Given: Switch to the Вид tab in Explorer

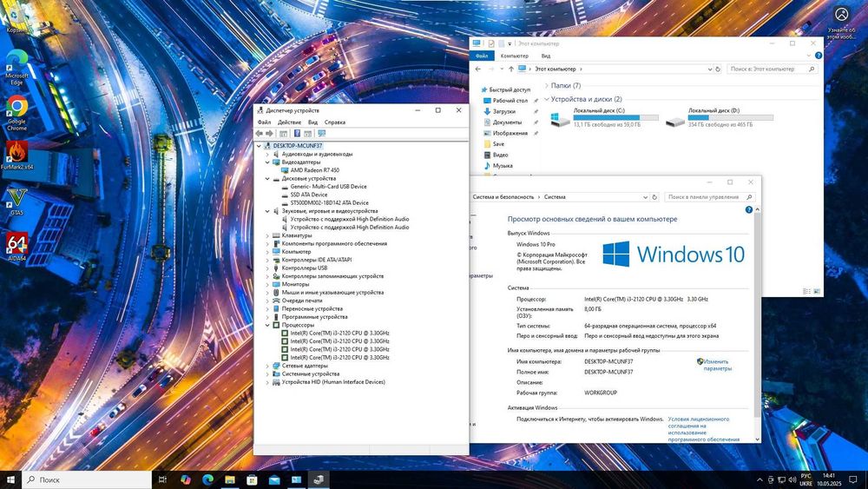Looking at the screenshot, I should (546, 56).
